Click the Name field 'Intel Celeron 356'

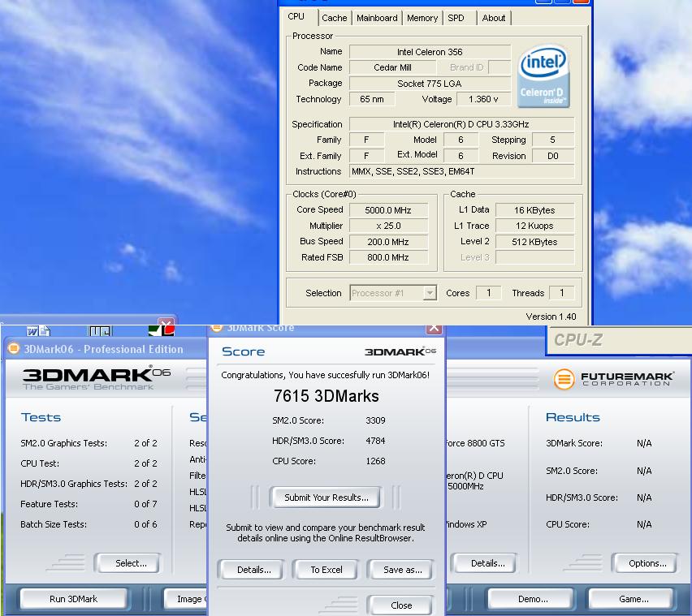430,52
